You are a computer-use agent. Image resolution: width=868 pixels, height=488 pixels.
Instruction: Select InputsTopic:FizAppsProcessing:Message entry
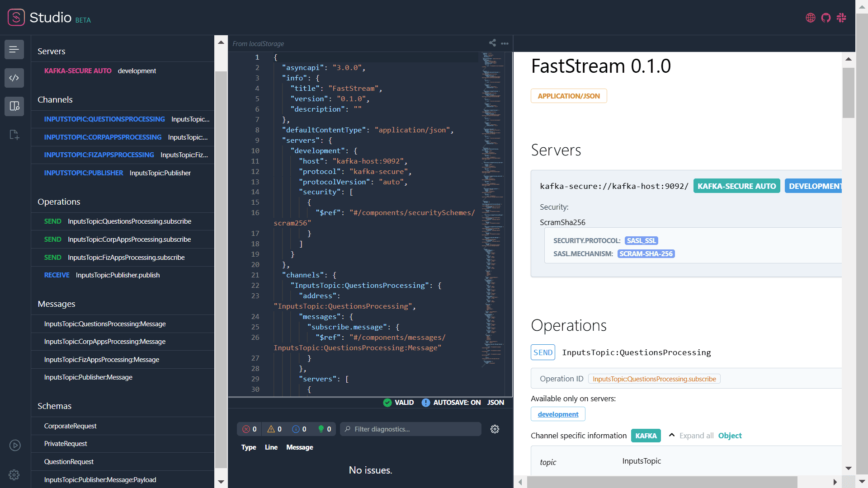tap(123, 360)
